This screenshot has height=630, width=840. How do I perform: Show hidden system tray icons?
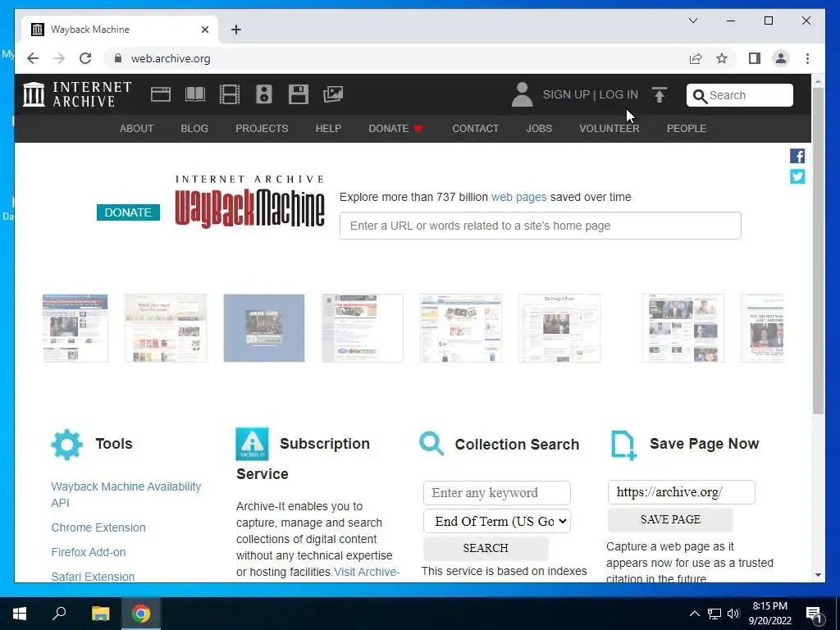pos(694,614)
